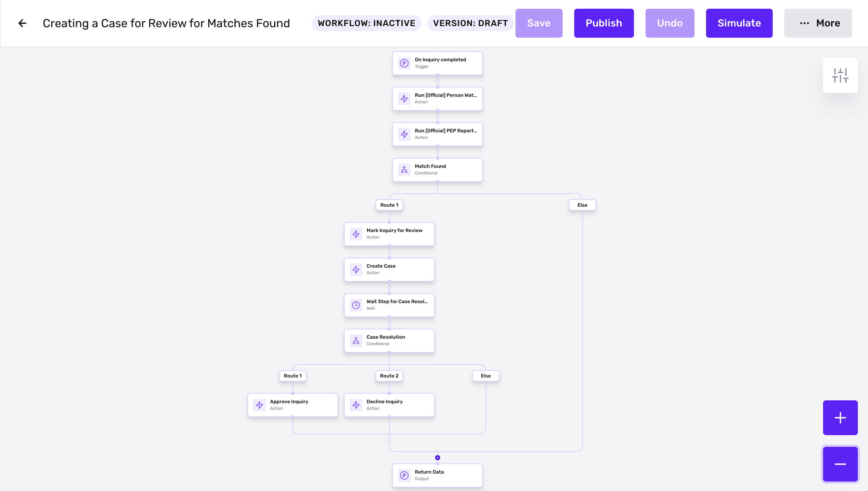Click the Wait icon on Wait Step for Case Resol...
The height and width of the screenshot is (491, 868).
[x=356, y=305]
